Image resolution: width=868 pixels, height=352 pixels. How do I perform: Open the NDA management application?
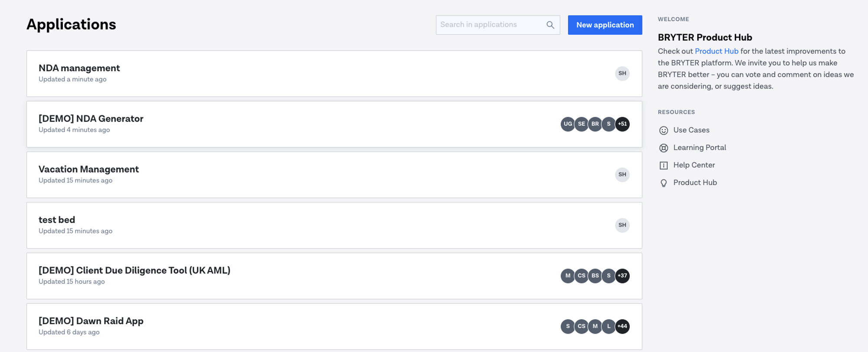pyautogui.click(x=79, y=68)
